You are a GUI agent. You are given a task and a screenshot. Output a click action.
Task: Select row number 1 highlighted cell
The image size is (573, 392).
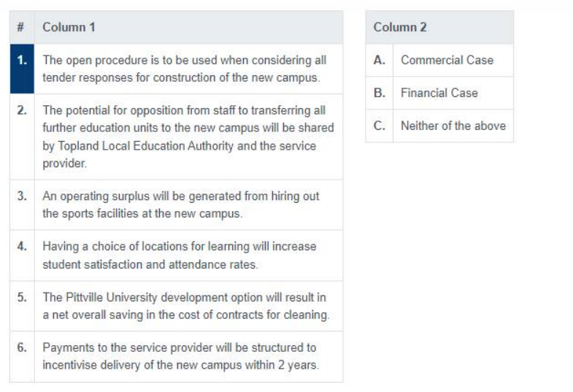click(22, 69)
